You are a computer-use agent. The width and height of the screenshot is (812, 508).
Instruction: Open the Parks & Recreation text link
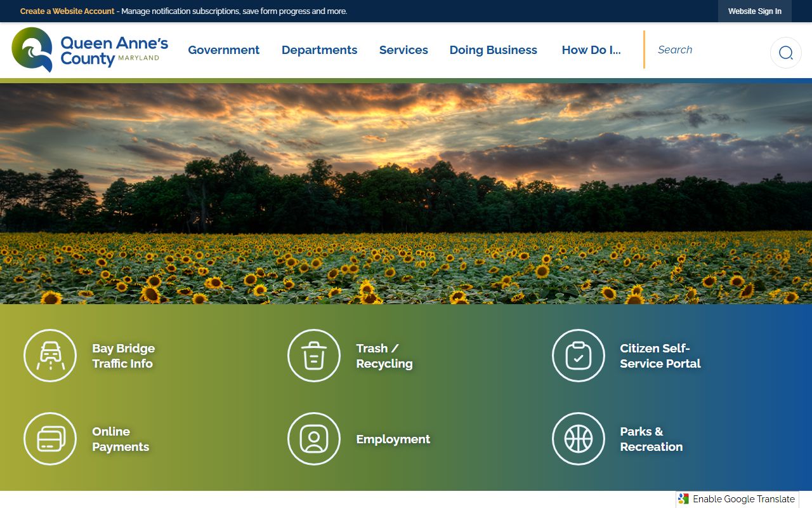point(652,439)
